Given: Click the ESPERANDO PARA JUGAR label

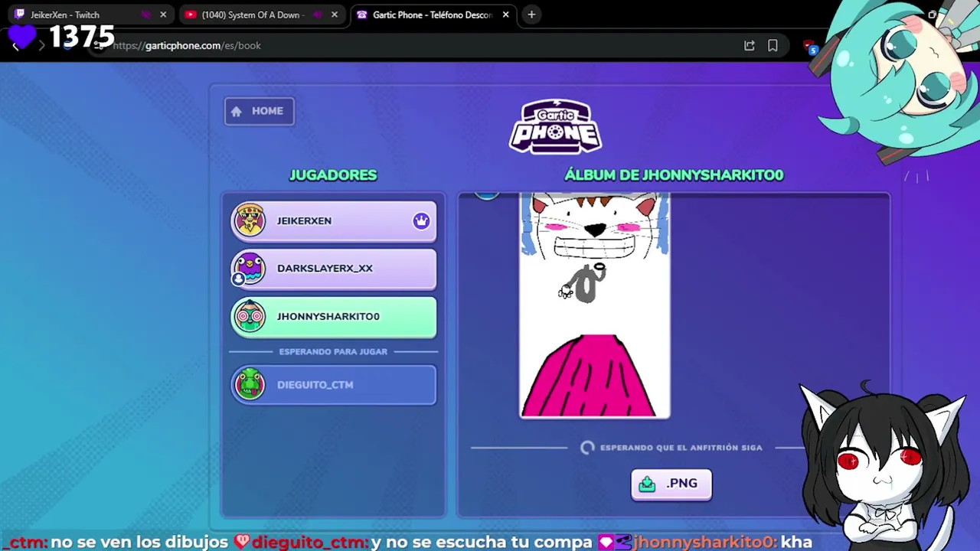Looking at the screenshot, I should (333, 351).
